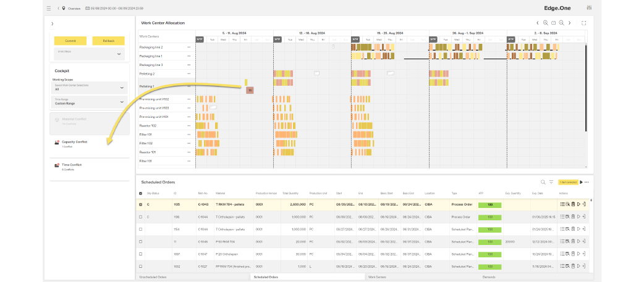The image size is (644, 282).
Task: Click the jump-to-today calendar icon above chart
Action: tap(554, 23)
